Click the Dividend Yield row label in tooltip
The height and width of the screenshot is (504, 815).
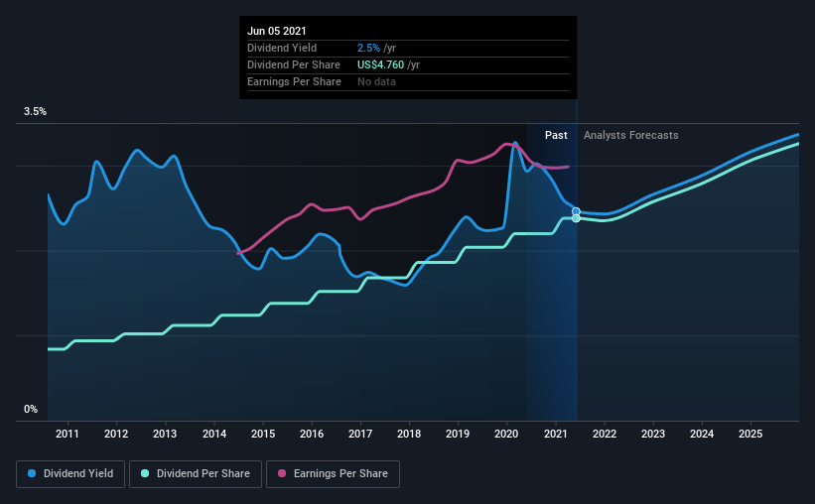282,48
